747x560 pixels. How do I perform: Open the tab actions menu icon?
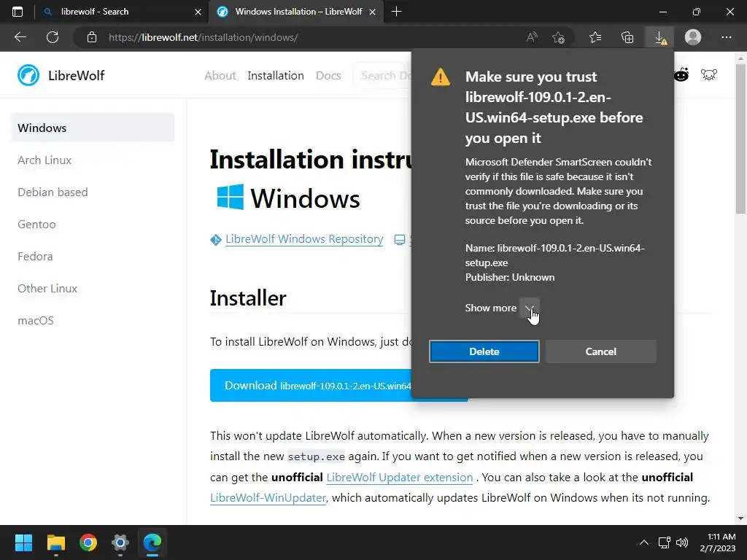tap(18, 12)
